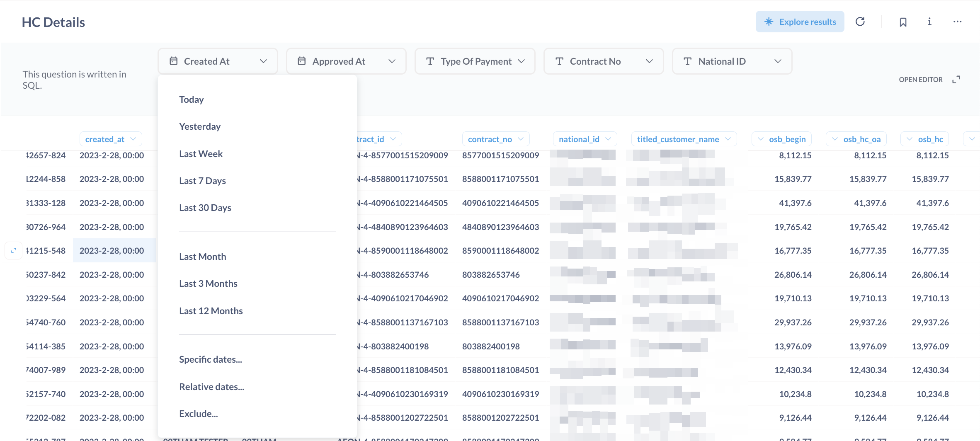Open the Type Of Payment filter

(475, 61)
